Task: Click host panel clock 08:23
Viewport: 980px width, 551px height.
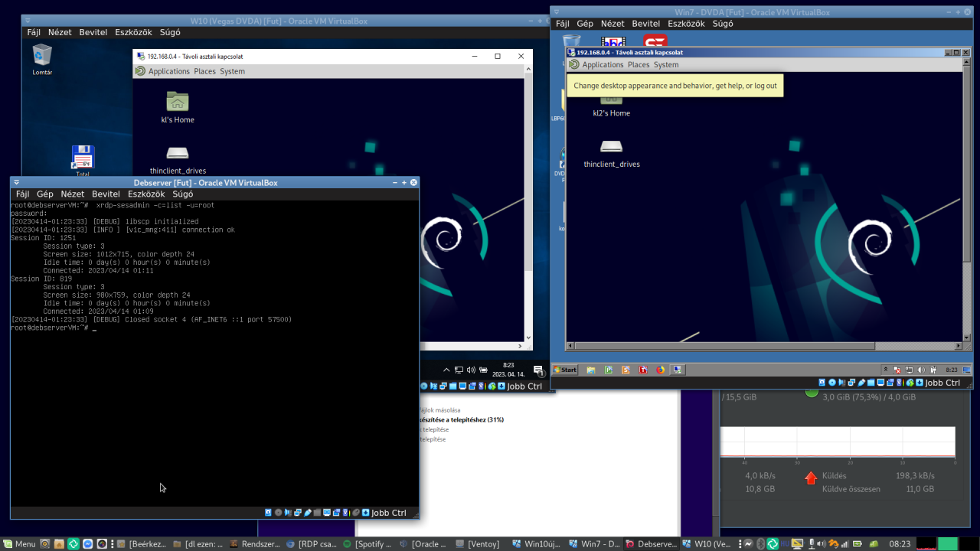Action: (900, 544)
